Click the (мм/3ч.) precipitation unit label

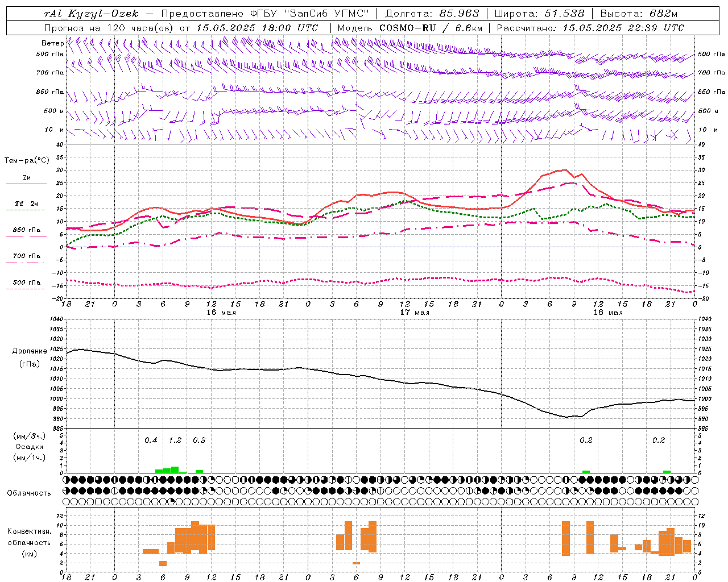click(x=30, y=436)
